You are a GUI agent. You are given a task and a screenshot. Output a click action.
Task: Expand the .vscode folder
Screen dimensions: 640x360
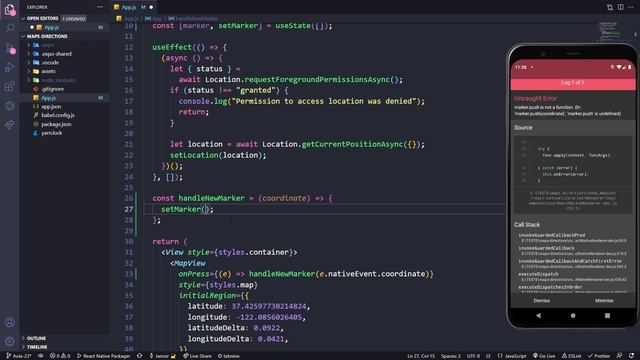pyautogui.click(x=50, y=62)
